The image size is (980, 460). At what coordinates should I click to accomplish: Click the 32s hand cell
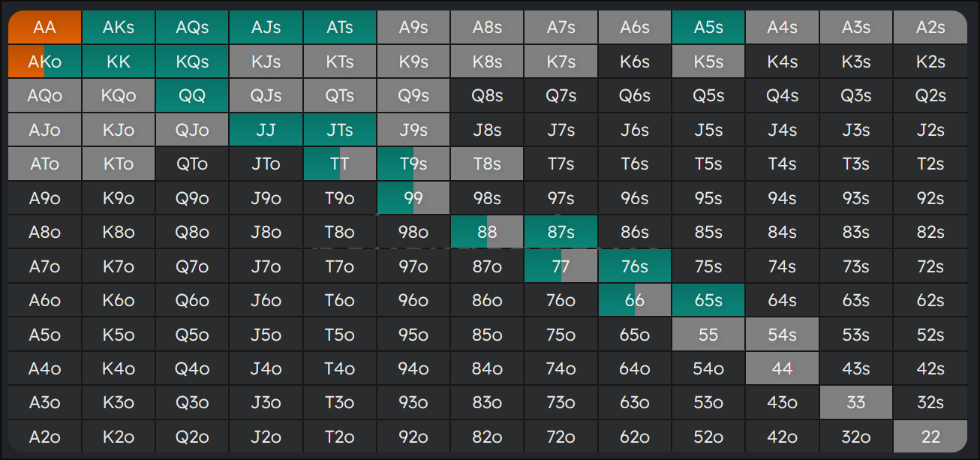[x=930, y=403]
